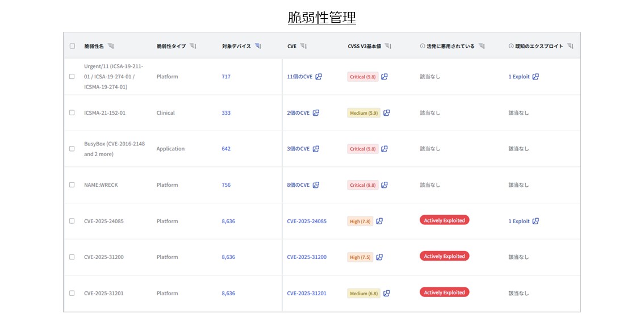Open sort filter for 対象デバイス column
644x322 pixels.
[258, 46]
